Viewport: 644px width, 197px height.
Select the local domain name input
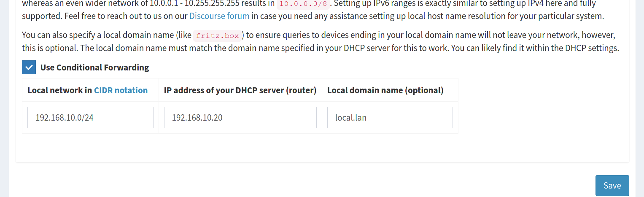point(390,118)
